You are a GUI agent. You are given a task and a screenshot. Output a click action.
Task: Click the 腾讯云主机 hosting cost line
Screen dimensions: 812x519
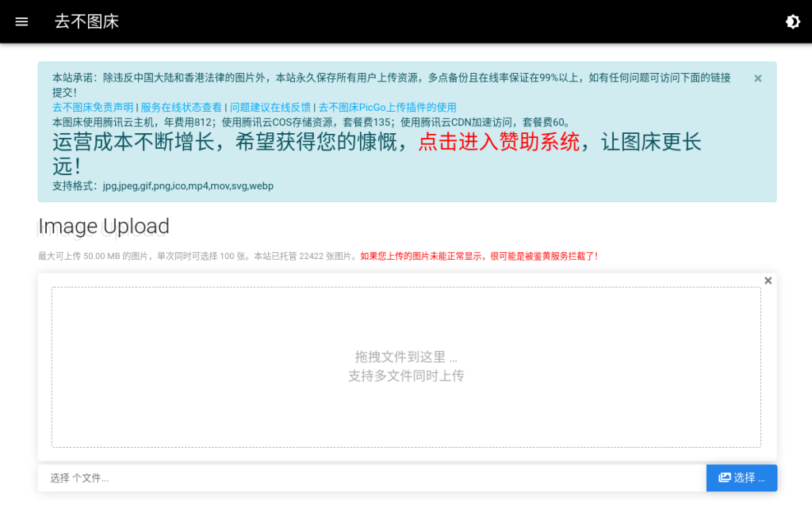[311, 122]
